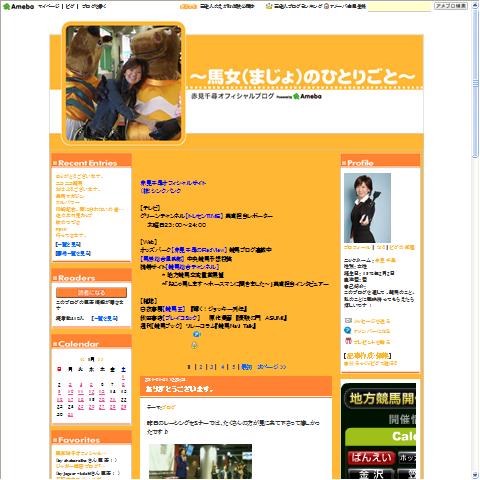Open the first Recent Entries link
This screenshot has height=480, width=480.
point(79,176)
